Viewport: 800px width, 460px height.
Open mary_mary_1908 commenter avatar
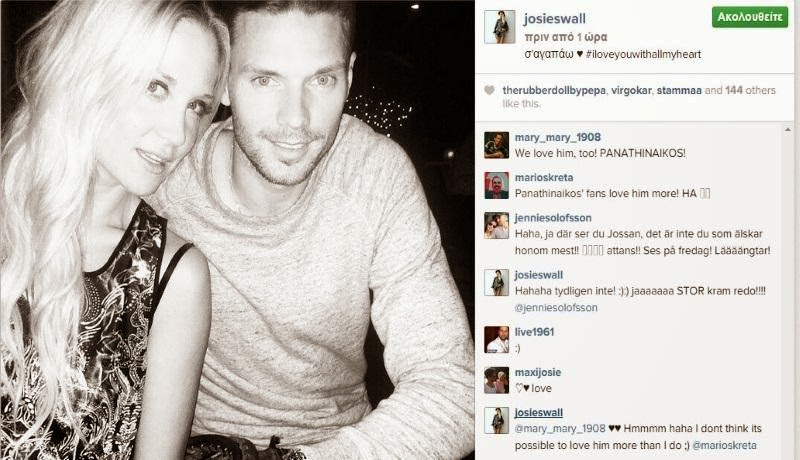(x=496, y=145)
